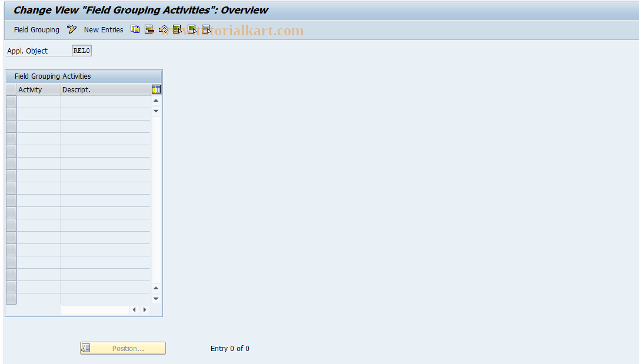Open the Field Grouping toolbar button
Image resolution: width=639 pixels, height=364 pixels.
[x=36, y=30]
